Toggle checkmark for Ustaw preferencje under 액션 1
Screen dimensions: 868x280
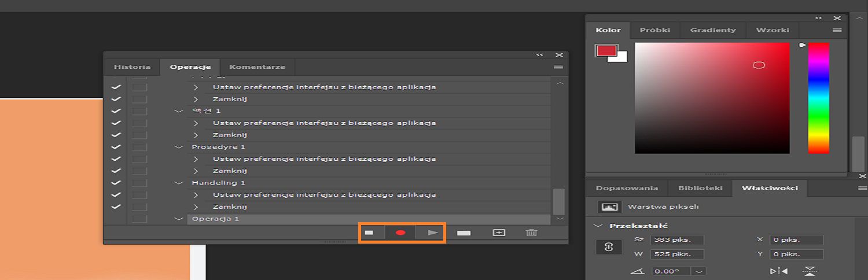click(x=116, y=123)
